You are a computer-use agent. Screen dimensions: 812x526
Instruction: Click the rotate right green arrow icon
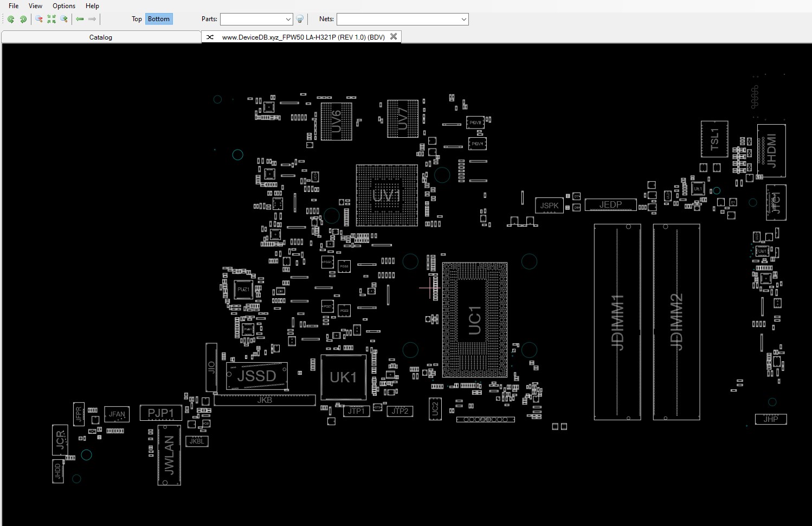(23, 19)
